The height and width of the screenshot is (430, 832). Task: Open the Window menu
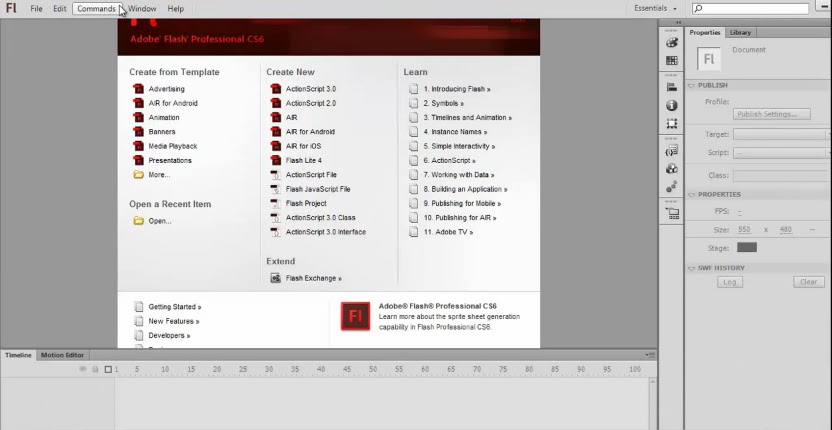pos(142,8)
